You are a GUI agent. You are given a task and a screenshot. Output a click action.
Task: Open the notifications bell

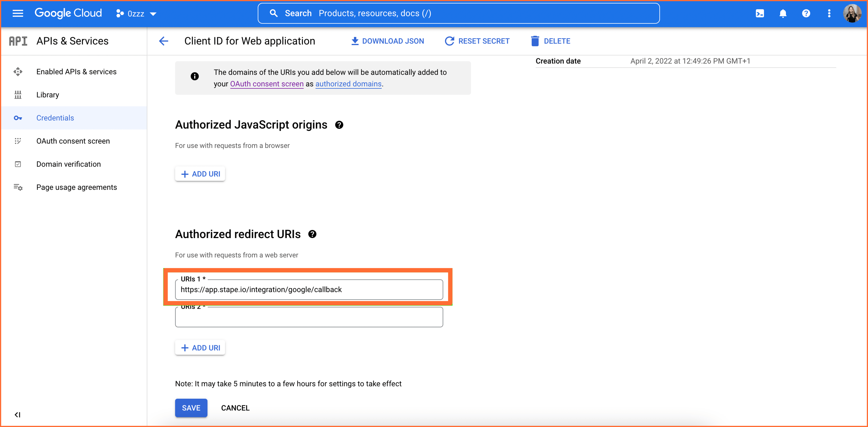[783, 13]
